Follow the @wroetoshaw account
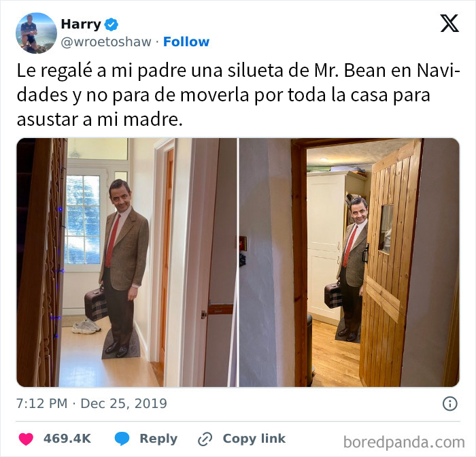 click(186, 42)
